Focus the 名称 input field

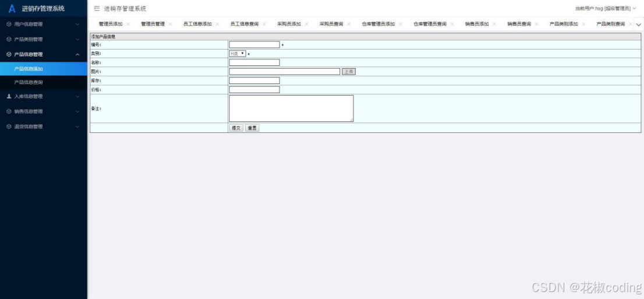pyautogui.click(x=254, y=62)
